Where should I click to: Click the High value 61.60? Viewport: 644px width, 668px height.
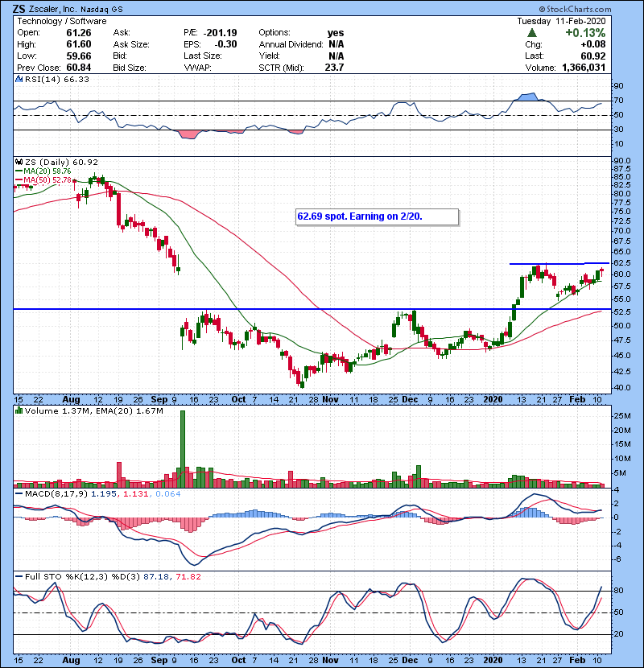tap(79, 44)
